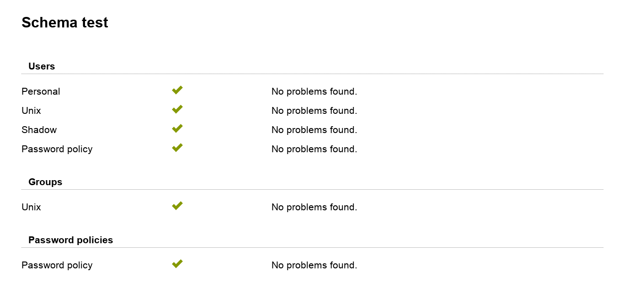Click the green checkmark for Shadow
Screen dimensions: 644x299
point(177,128)
